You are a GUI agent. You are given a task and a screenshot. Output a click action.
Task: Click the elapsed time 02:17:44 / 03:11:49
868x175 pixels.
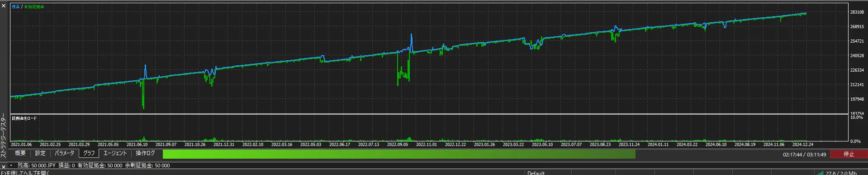tap(804, 155)
